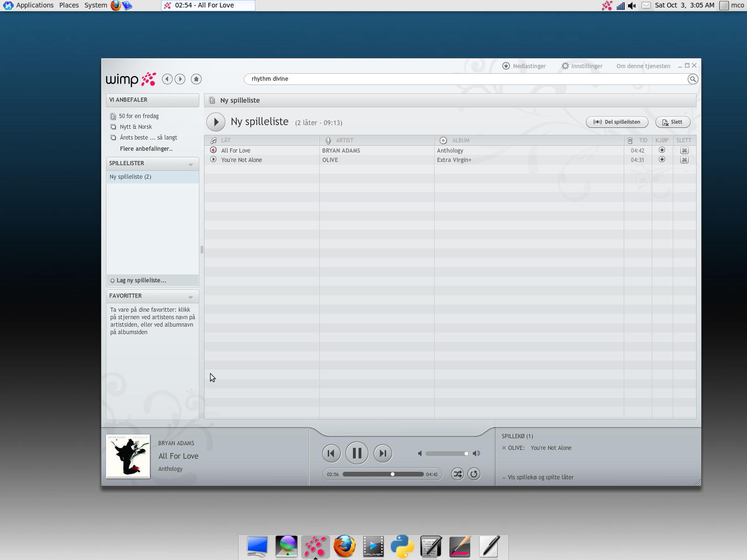Buy All For Love via download icon
This screenshot has height=560, width=747.
point(662,150)
